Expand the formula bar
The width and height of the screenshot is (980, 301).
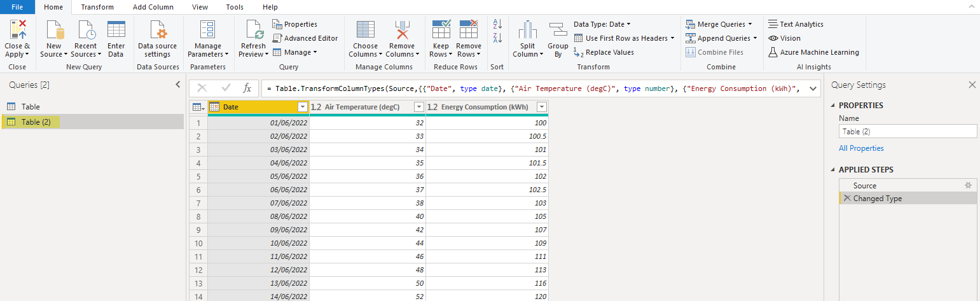point(812,88)
